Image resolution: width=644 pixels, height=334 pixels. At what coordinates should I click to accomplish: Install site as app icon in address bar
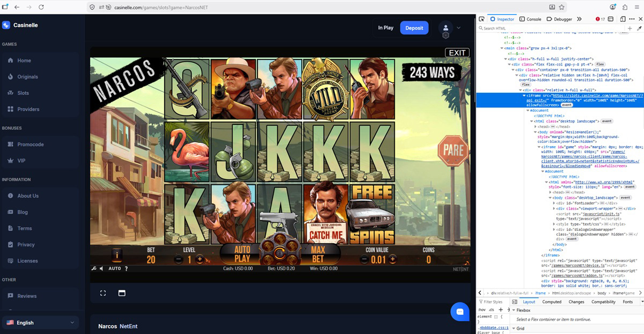(x=552, y=7)
